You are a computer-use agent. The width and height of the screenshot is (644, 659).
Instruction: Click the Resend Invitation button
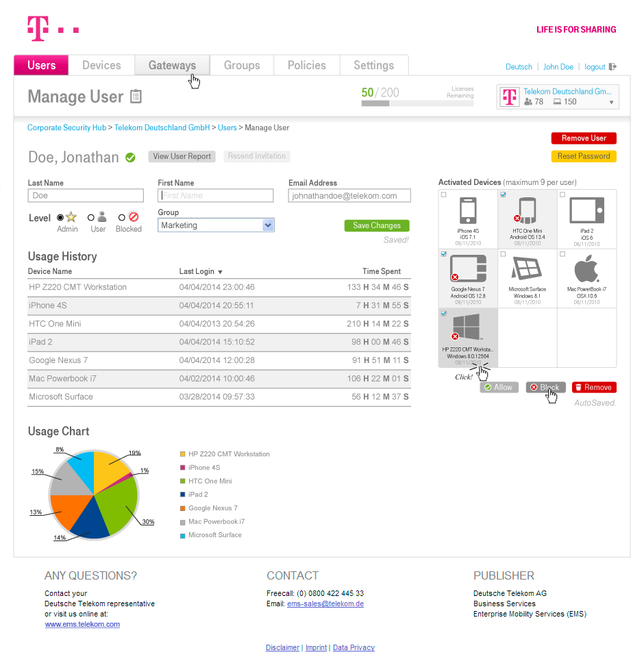[256, 156]
